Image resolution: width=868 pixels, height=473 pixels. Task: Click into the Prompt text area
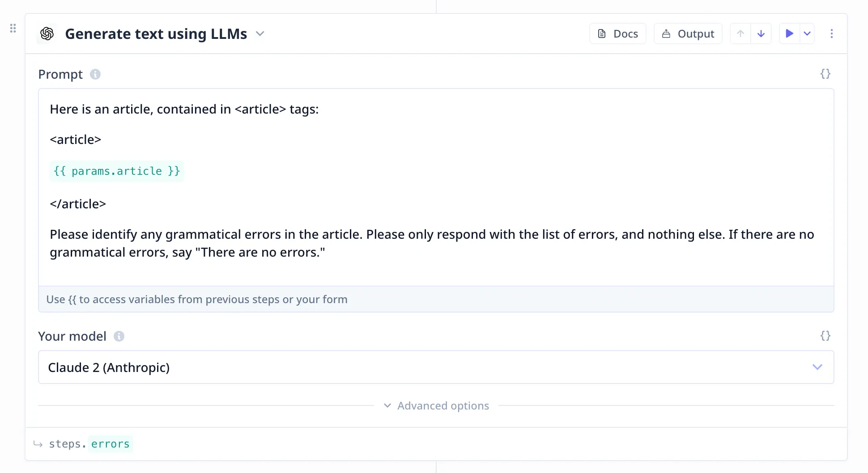point(436,268)
